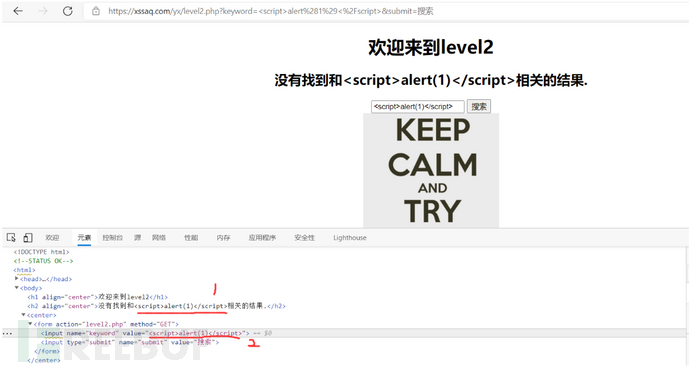The height and width of the screenshot is (369, 690).
Task: Select the input type submit DOM line
Action: pos(130,342)
